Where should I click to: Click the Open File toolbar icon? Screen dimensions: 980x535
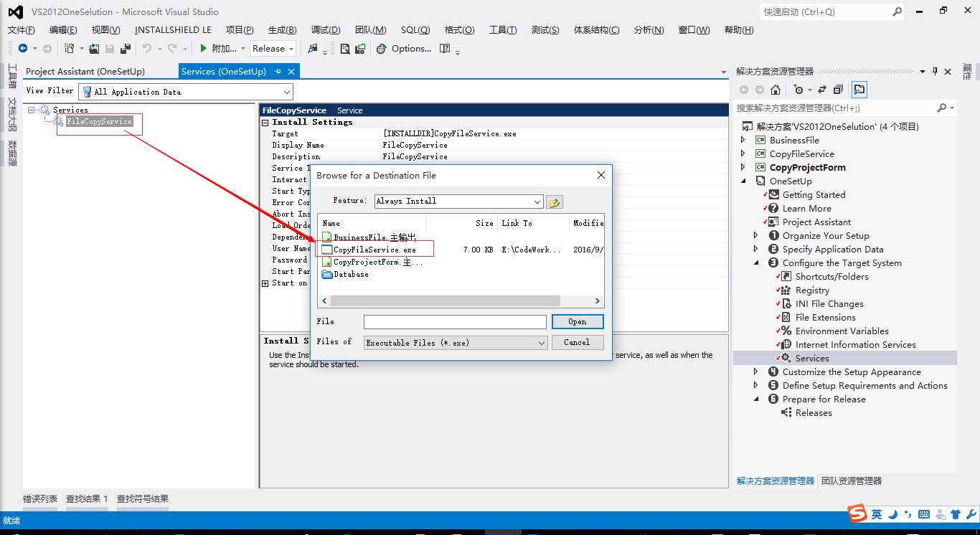pos(94,49)
